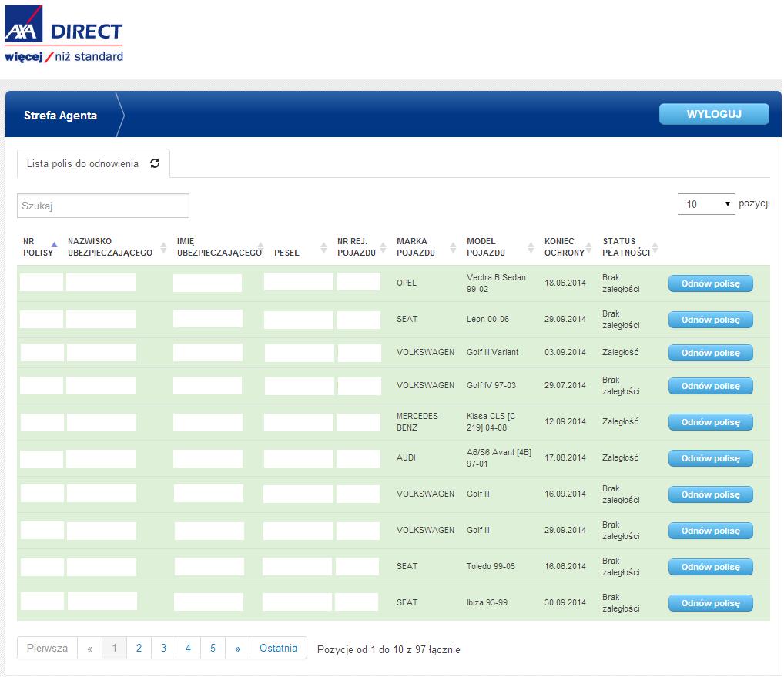Image resolution: width=784 pixels, height=677 pixels.
Task: Click the refresh icon on the policy list tab
Action: (155, 163)
